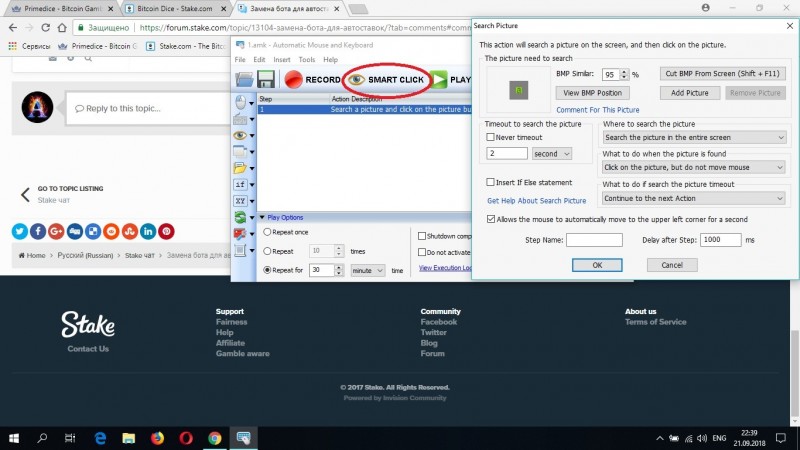
Task: Share topic via LinkedIn icon
Action: [x=148, y=231]
